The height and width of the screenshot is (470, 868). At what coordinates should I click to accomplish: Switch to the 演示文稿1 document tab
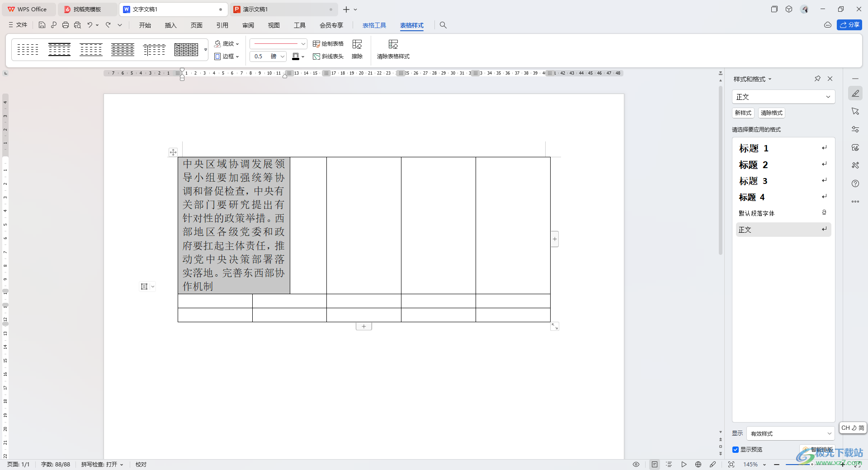284,9
